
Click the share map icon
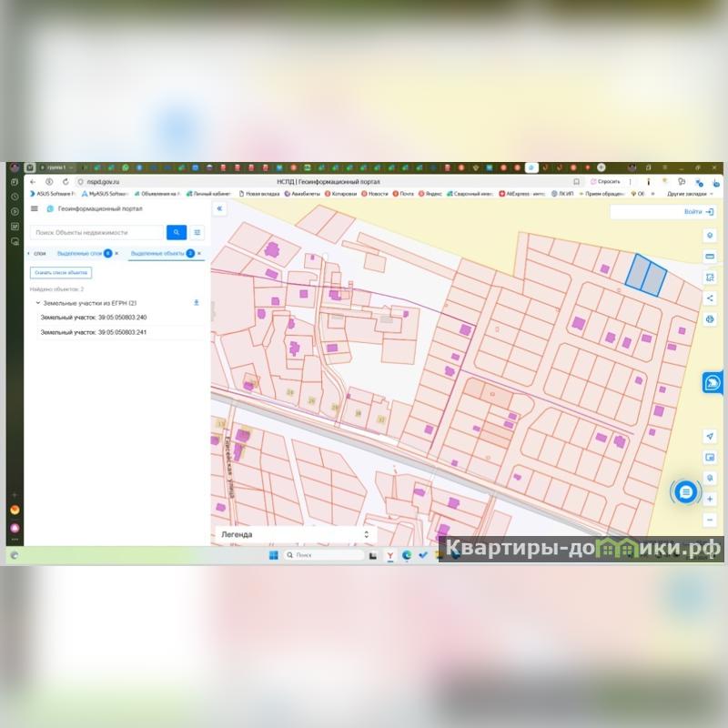click(x=710, y=298)
